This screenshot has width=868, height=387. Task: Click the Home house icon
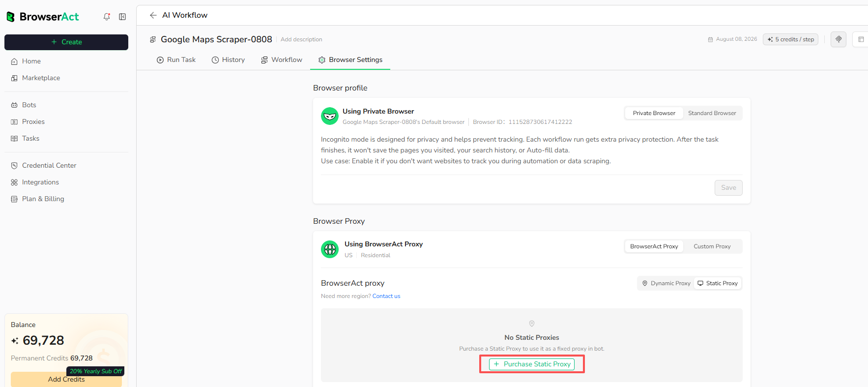tap(14, 61)
